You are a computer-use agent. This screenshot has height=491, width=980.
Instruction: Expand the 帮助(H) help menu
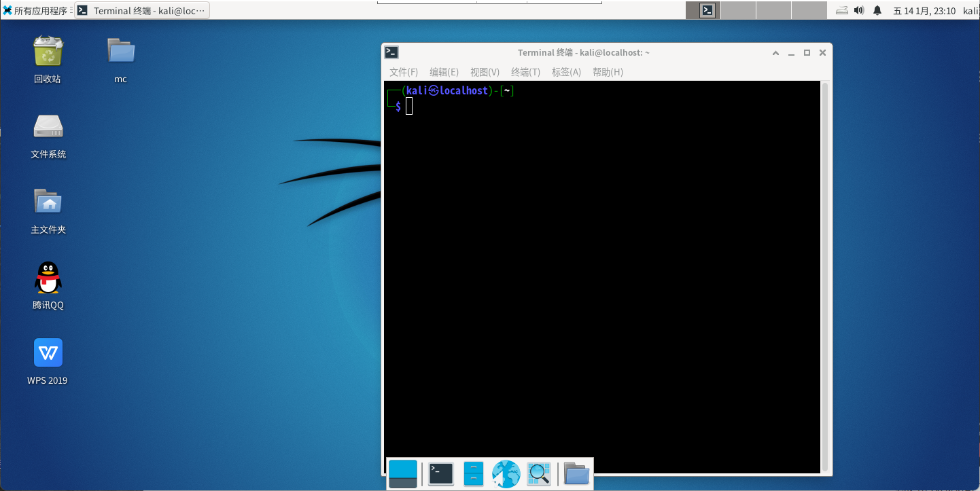tap(608, 72)
